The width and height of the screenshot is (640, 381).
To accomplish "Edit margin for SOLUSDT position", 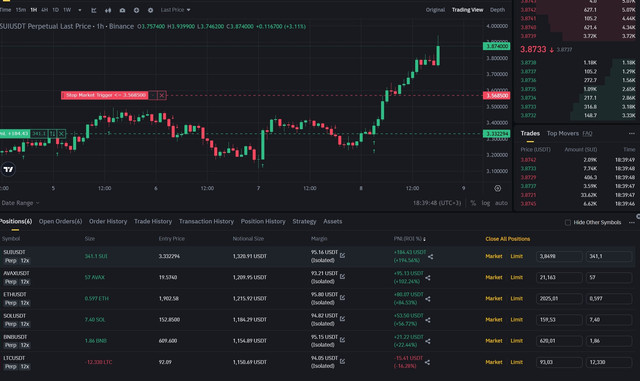I will coord(342,319).
